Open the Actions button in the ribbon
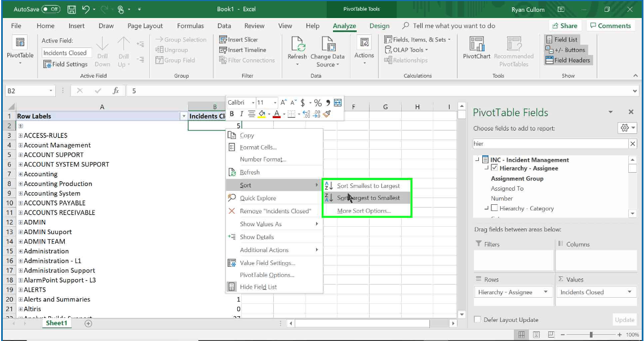Screen dimensions: 644x341 click(365, 51)
